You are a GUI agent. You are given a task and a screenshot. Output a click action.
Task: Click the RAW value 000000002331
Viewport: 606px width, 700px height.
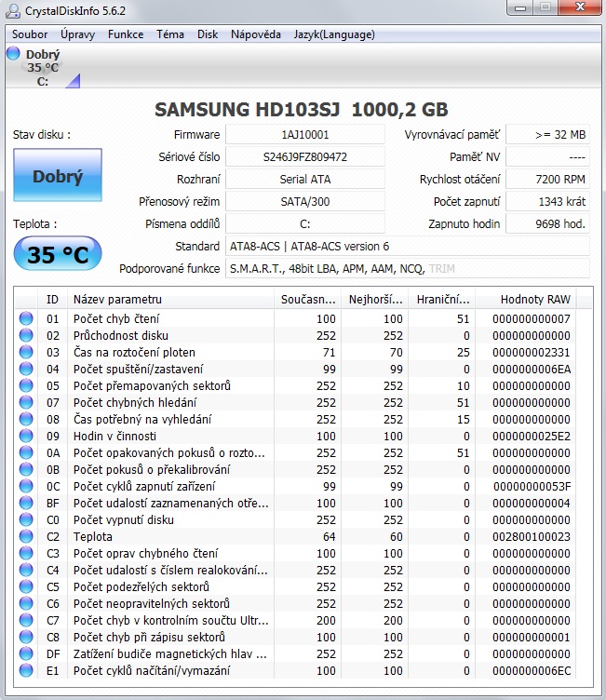pos(531,352)
